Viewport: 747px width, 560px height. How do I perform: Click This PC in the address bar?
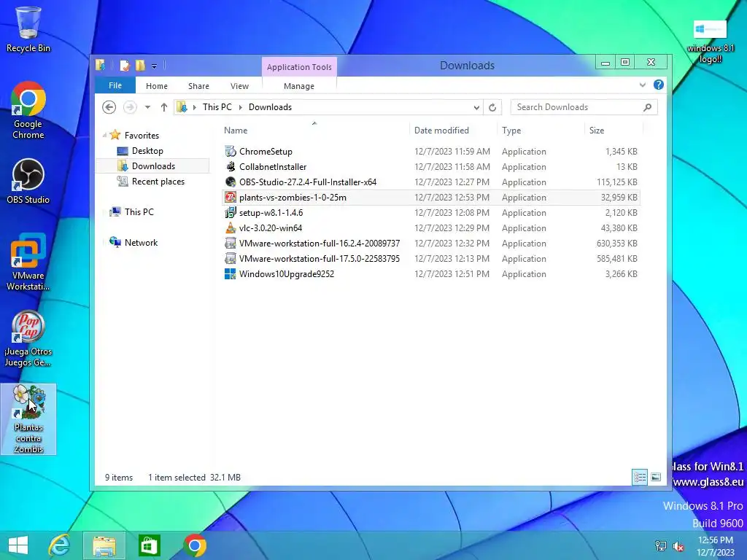point(217,107)
